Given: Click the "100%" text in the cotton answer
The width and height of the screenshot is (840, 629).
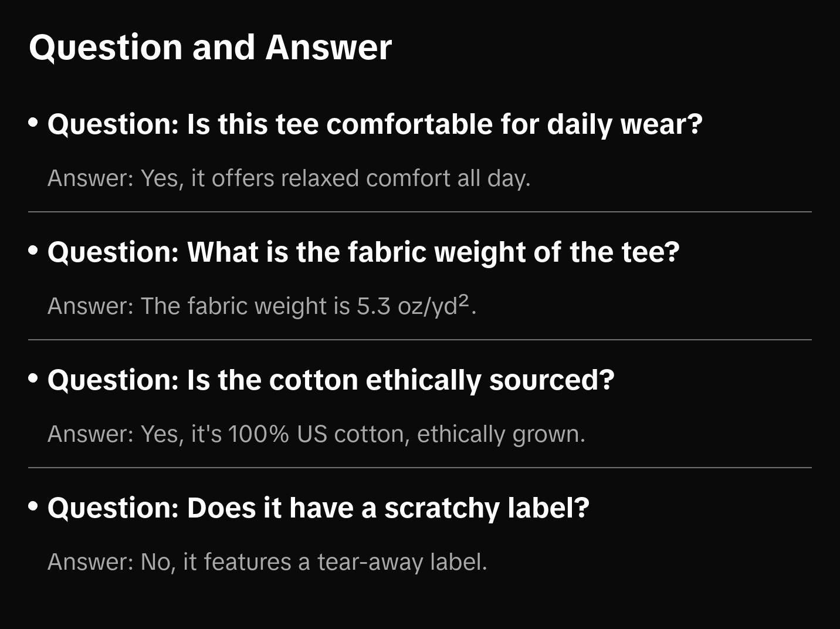Looking at the screenshot, I should click(x=258, y=434).
